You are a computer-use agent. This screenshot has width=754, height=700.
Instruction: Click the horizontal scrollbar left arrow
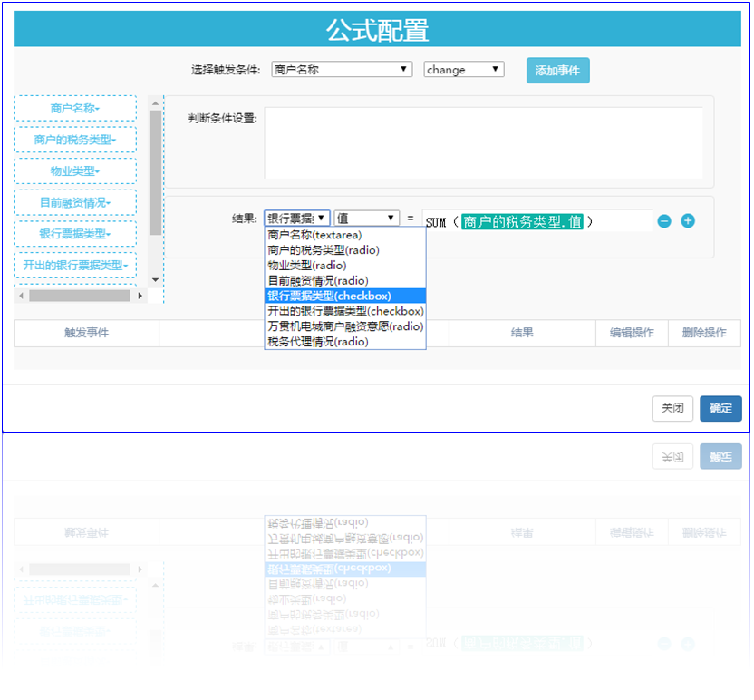click(x=20, y=296)
